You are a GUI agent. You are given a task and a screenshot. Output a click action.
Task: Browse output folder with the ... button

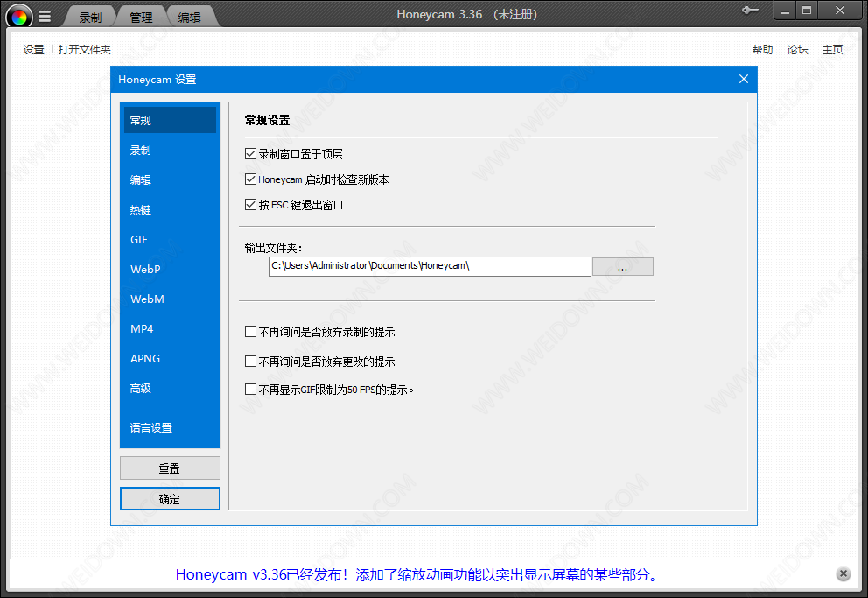point(623,267)
